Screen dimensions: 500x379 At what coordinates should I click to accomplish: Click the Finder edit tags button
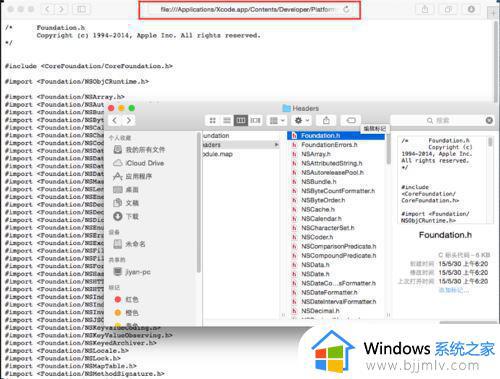(351, 120)
